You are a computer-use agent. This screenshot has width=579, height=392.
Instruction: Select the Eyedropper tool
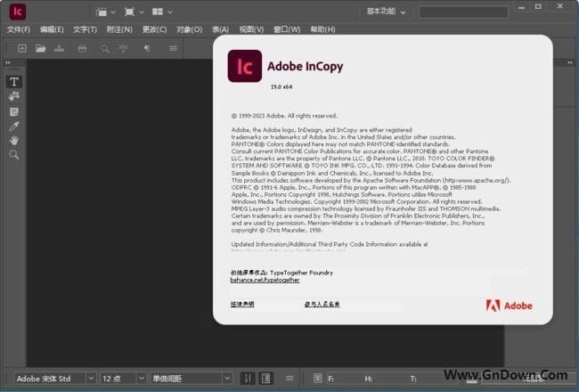[14, 127]
